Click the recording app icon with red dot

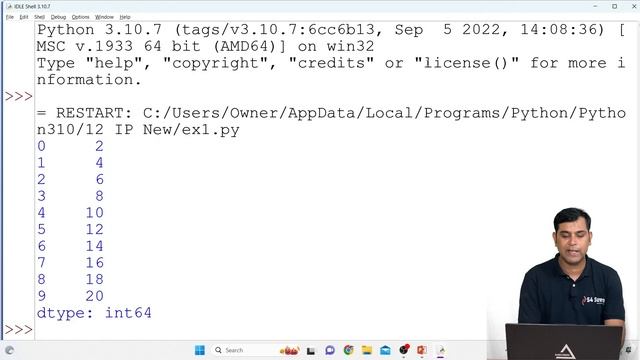coord(404,349)
